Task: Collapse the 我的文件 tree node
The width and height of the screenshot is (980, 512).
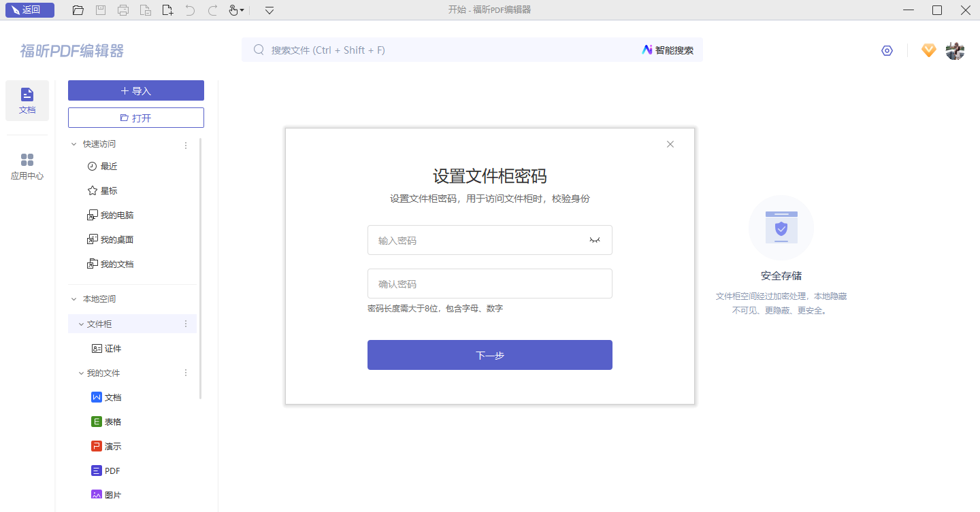Action: [81, 373]
